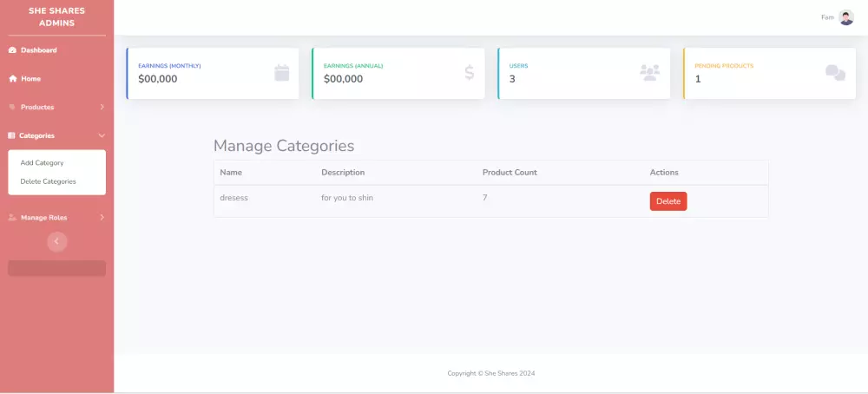Viewport: 868px width, 394px height.
Task: Click the Earnings (Annual) card label
Action: tap(353, 66)
